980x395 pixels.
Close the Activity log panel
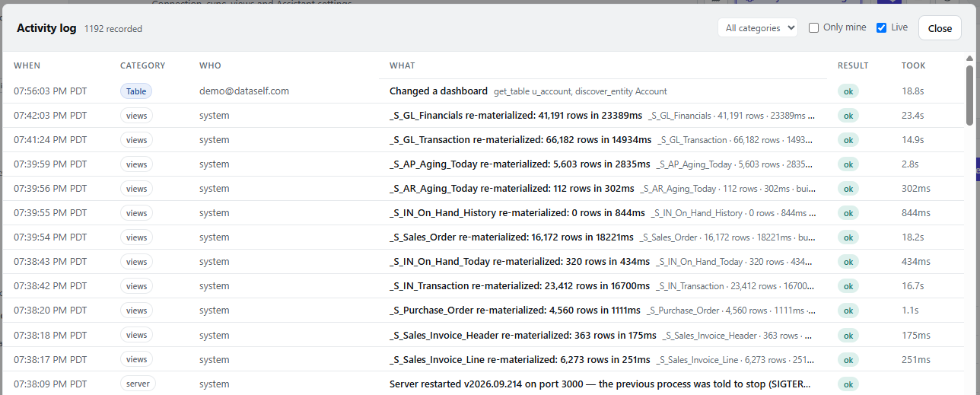coord(940,28)
